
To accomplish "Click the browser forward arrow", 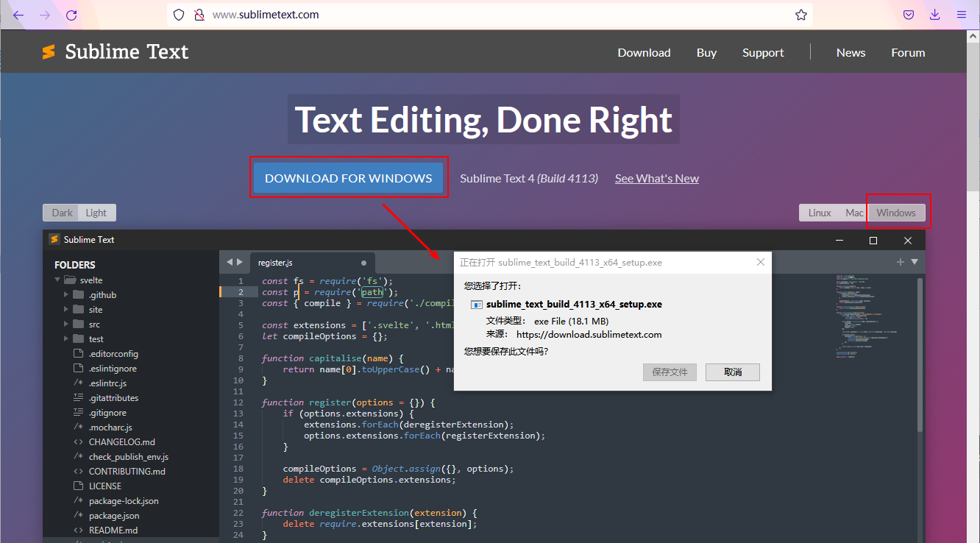I will [x=45, y=15].
